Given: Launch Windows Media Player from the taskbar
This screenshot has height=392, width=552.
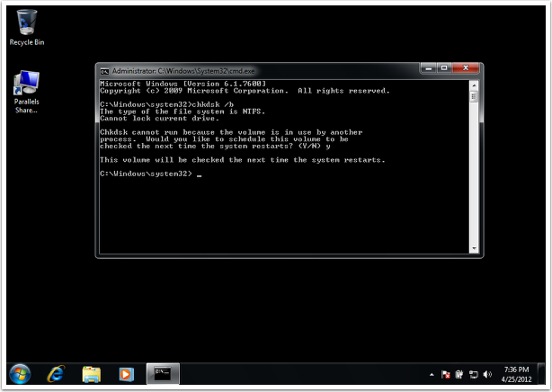Looking at the screenshot, I should pyautogui.click(x=126, y=374).
